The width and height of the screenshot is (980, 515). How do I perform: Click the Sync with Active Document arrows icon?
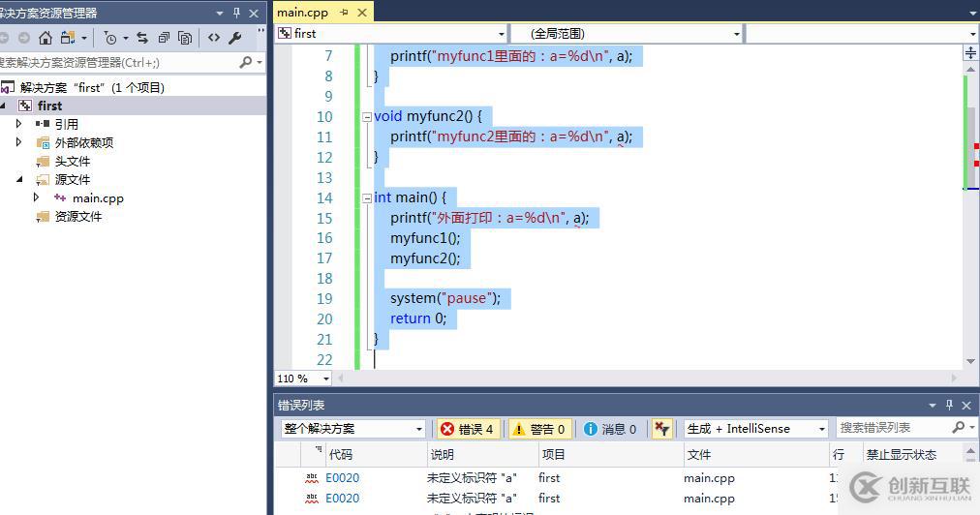[142, 38]
